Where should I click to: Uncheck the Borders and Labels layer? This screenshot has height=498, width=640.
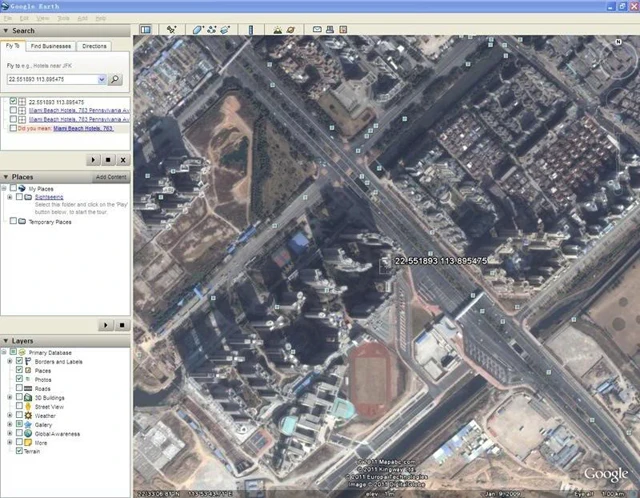coord(20,362)
